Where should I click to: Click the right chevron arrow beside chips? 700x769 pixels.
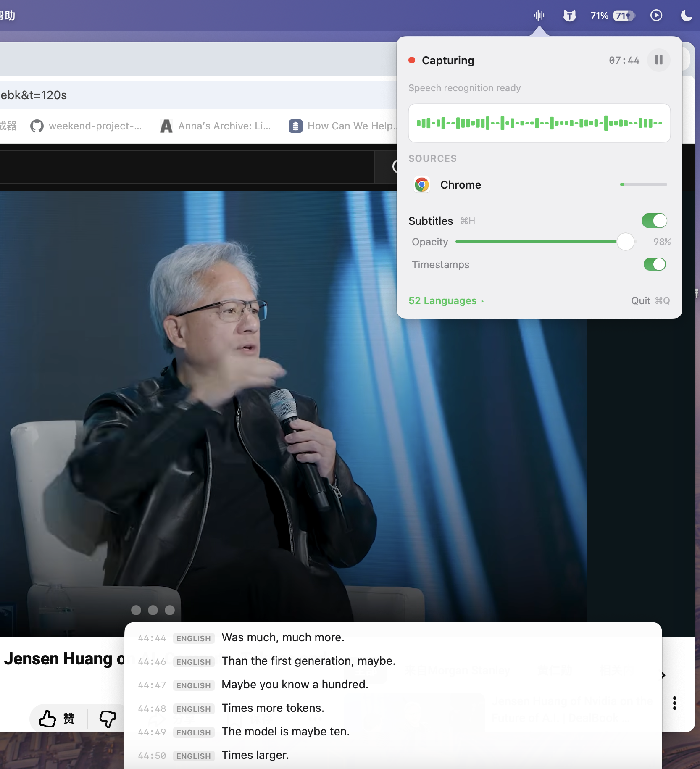pyautogui.click(x=664, y=675)
